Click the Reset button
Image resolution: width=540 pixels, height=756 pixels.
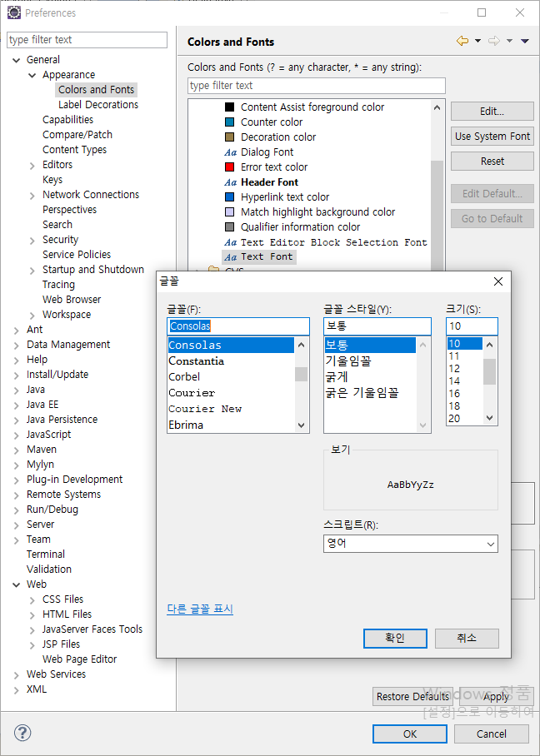[492, 161]
